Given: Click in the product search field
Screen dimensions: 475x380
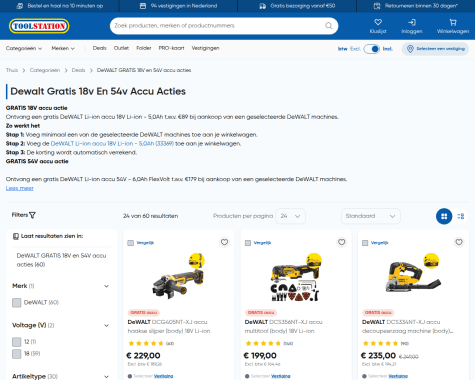Looking at the screenshot, I should [x=217, y=26].
